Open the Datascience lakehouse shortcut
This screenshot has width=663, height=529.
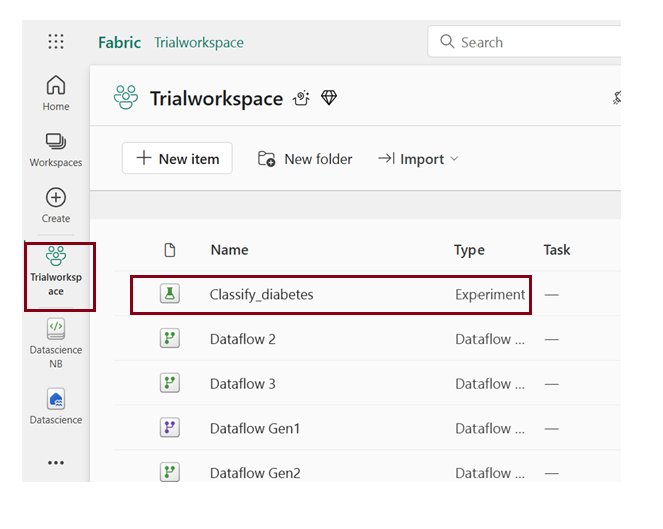point(56,406)
